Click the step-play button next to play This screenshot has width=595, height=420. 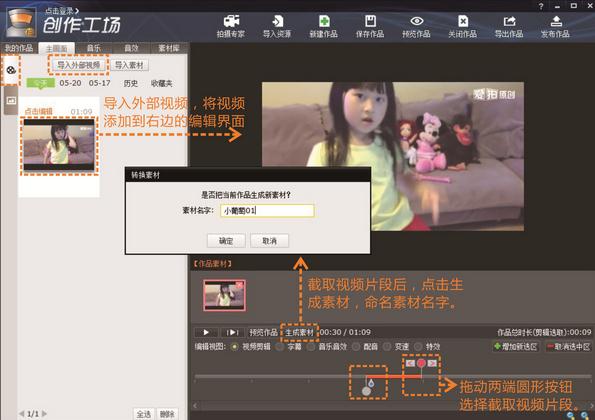pyautogui.click(x=232, y=332)
